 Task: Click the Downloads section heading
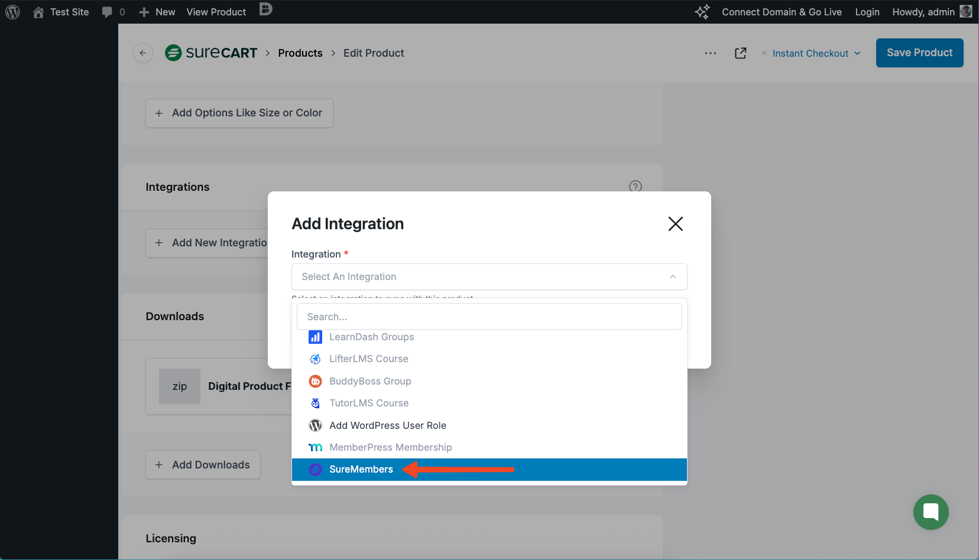[x=175, y=316]
